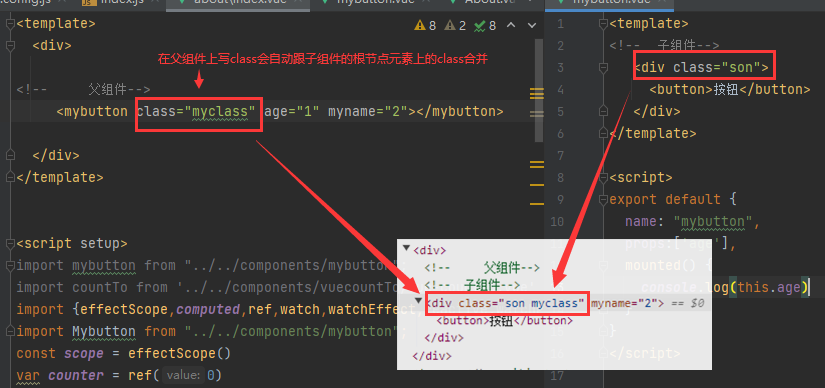The height and width of the screenshot is (388, 825).
Task: Collapse the export default block on line 9
Action: tap(603, 200)
